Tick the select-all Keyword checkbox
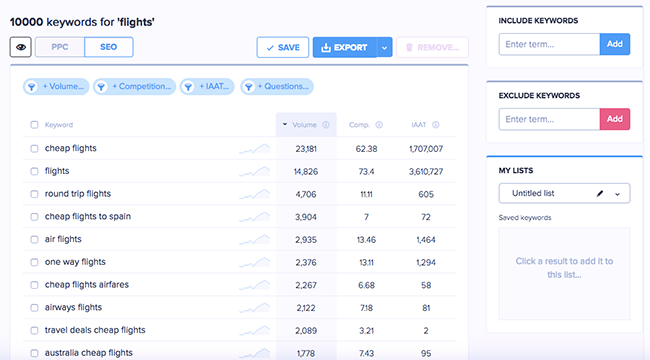Viewport: 650px width, 360px height. tap(34, 125)
